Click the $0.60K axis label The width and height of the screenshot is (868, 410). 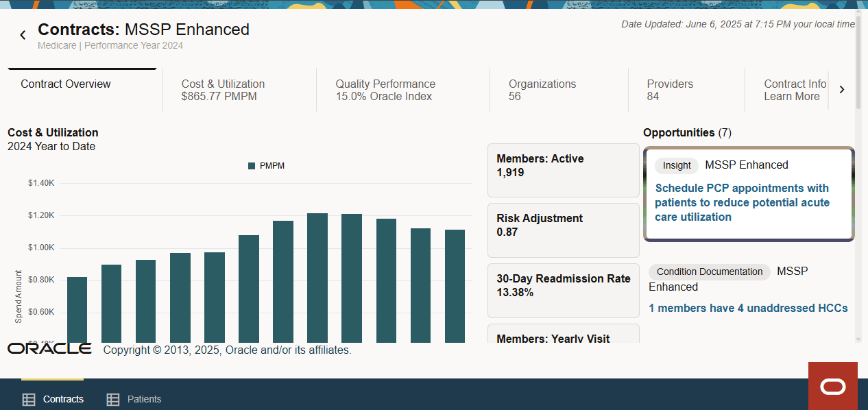tap(41, 312)
